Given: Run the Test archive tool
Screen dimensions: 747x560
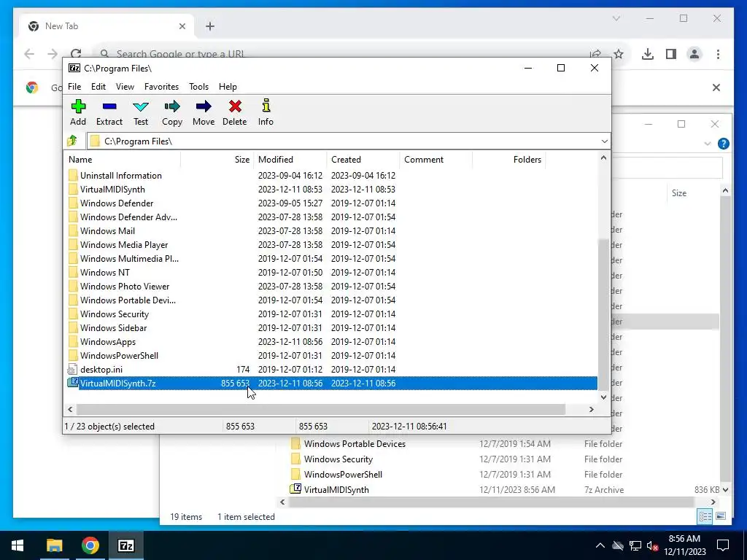Looking at the screenshot, I should coord(141,112).
